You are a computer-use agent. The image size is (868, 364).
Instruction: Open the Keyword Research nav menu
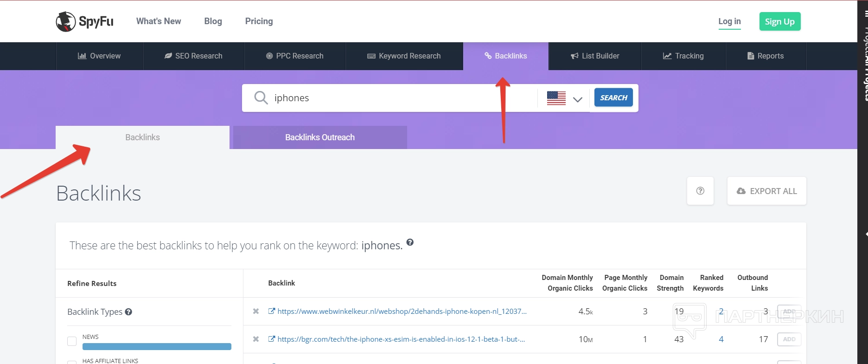pyautogui.click(x=404, y=56)
